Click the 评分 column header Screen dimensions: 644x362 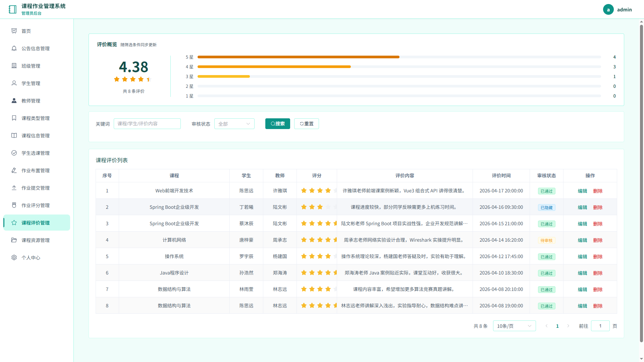[x=317, y=176]
